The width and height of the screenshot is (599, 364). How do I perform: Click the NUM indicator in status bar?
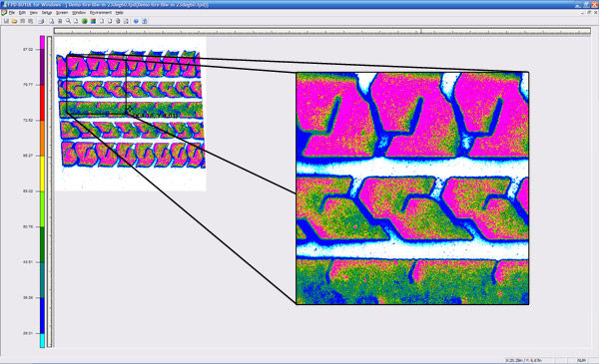[x=581, y=360]
